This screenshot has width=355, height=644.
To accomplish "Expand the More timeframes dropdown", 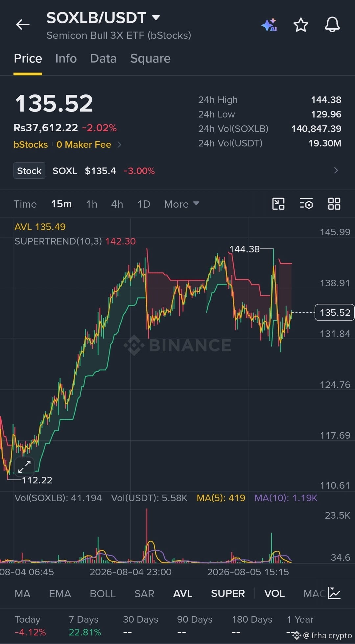I will [181, 204].
